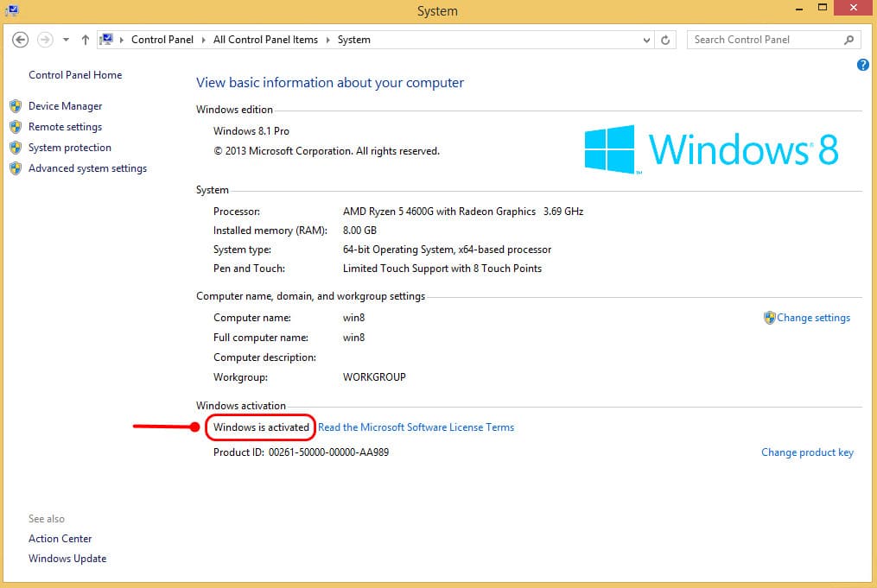Image resolution: width=877 pixels, height=588 pixels.
Task: Open System protection
Action: pos(70,148)
